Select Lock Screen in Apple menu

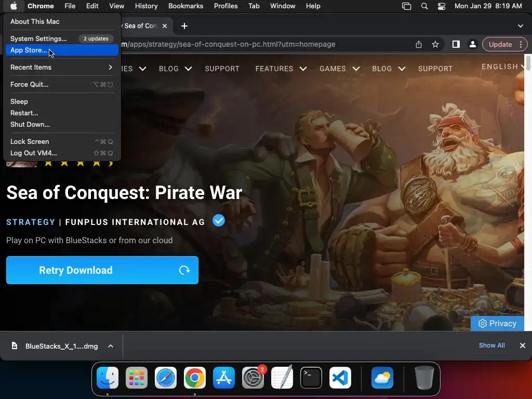[x=62, y=141]
